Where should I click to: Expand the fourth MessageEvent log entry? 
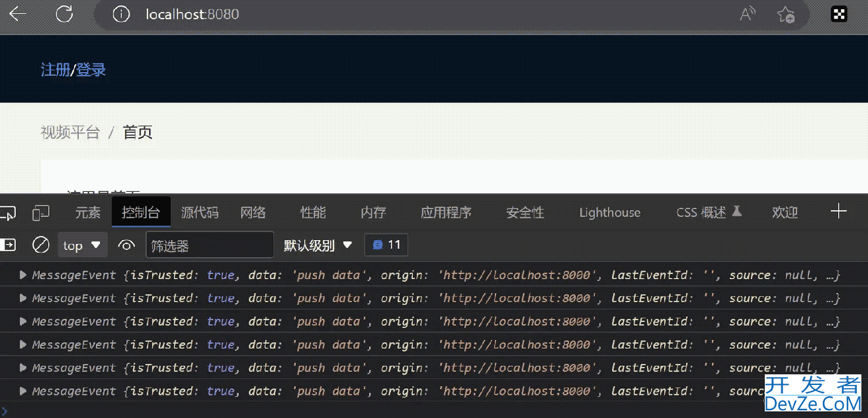[x=23, y=345]
